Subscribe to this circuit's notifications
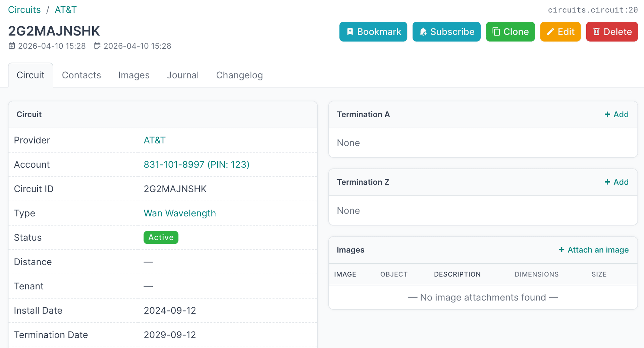The height and width of the screenshot is (348, 644). click(446, 32)
